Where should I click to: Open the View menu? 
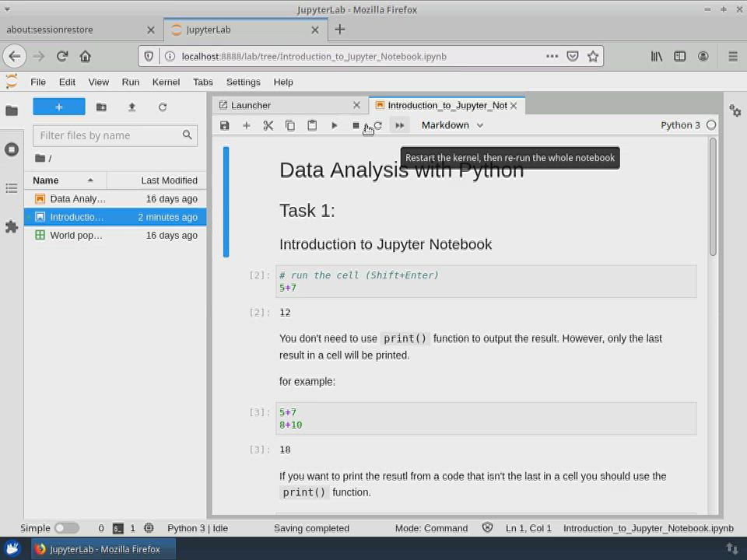tap(99, 82)
